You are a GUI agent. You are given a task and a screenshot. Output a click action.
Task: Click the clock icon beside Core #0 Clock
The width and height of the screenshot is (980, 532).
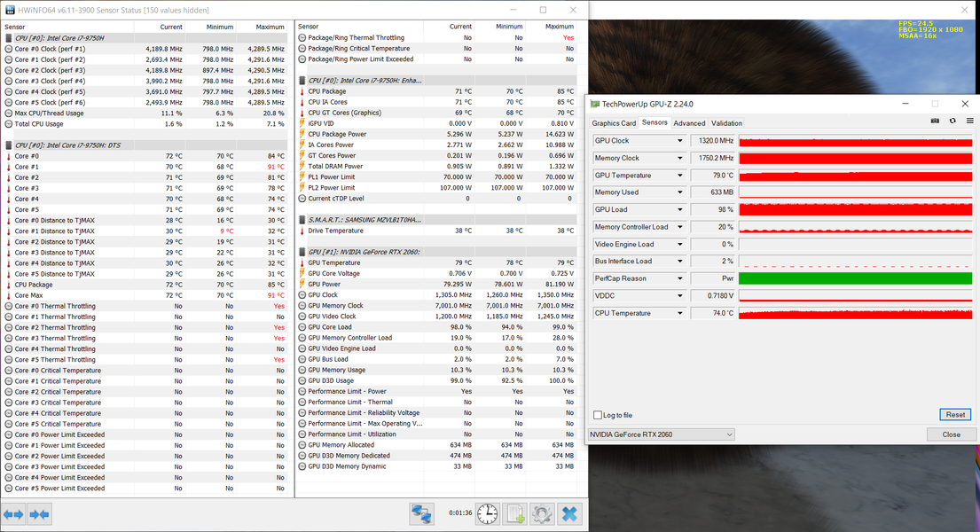(x=8, y=49)
